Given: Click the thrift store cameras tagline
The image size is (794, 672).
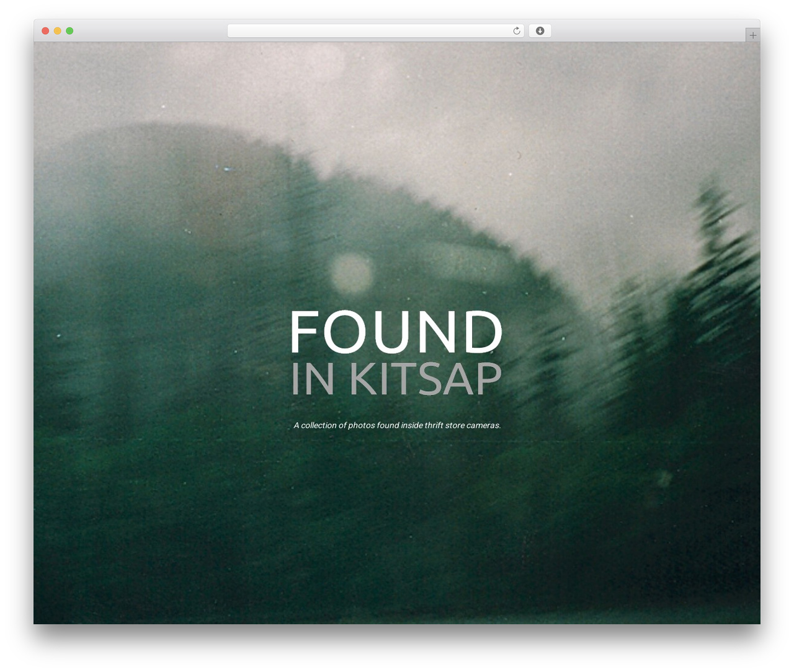Looking at the screenshot, I should click(397, 425).
